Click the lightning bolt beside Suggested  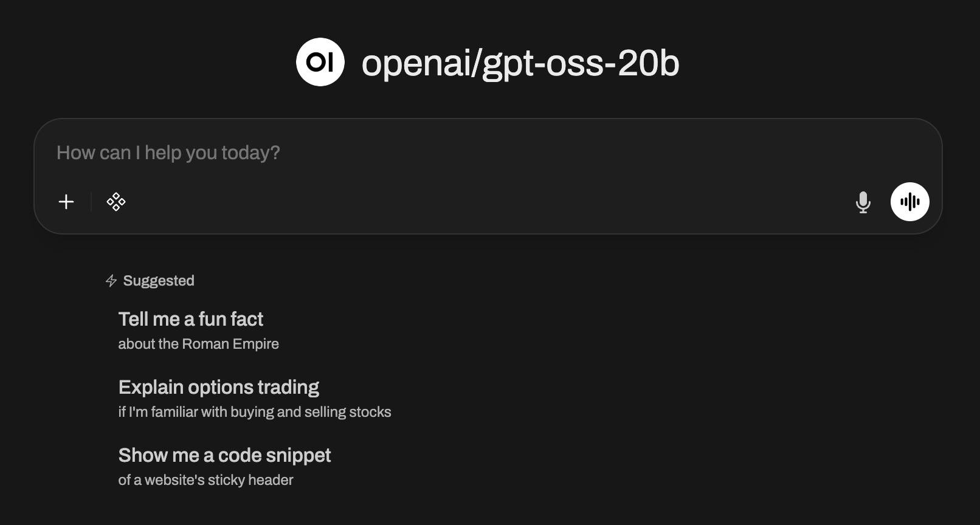(x=111, y=281)
